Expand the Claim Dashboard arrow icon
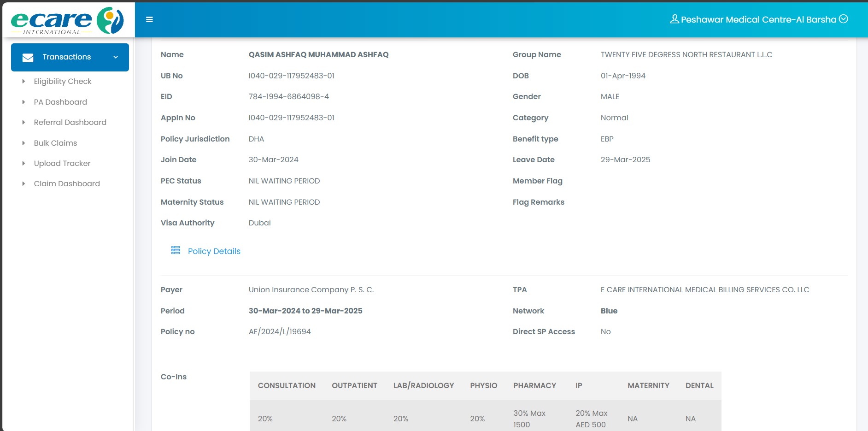 pos(23,183)
